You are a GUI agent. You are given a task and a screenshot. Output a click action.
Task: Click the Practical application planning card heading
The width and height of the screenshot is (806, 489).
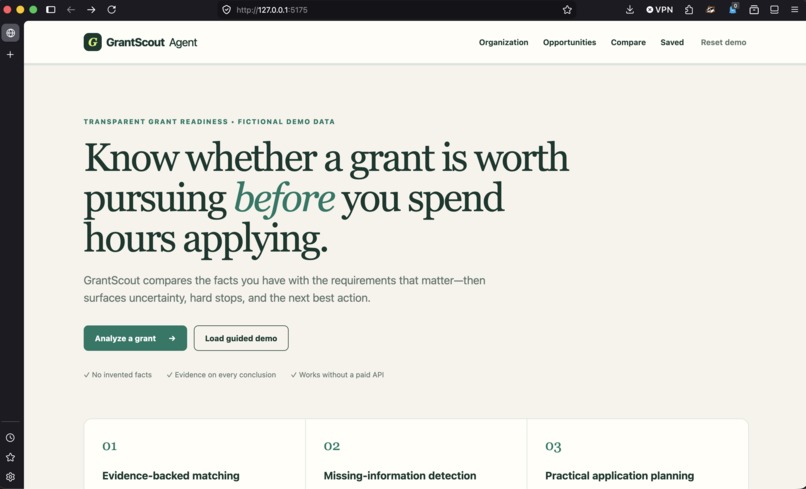(x=619, y=476)
